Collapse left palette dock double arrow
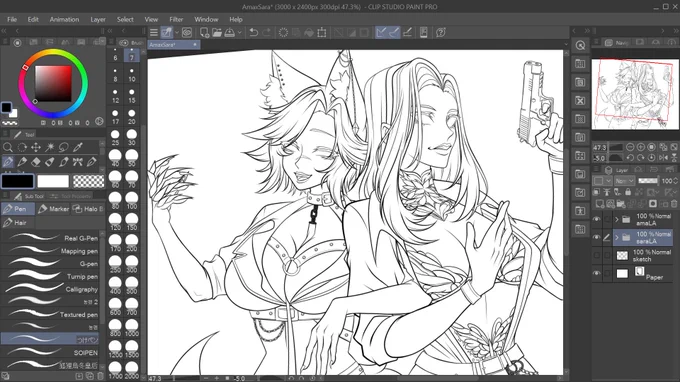 point(4,31)
